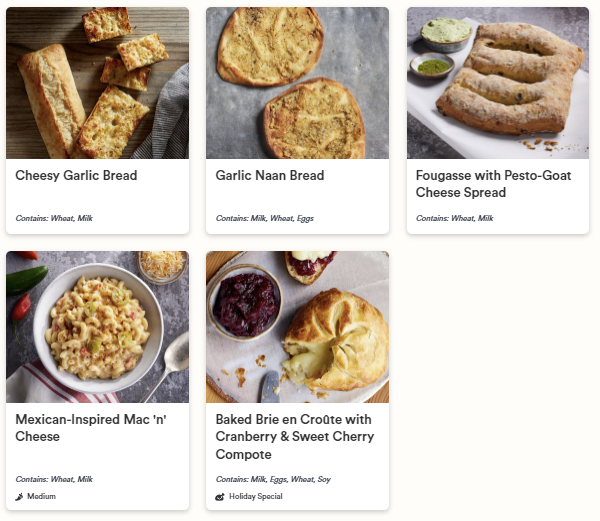Viewport: 600px width, 521px height.
Task: Click the Garlic Naan Bread title
Action: click(x=270, y=176)
